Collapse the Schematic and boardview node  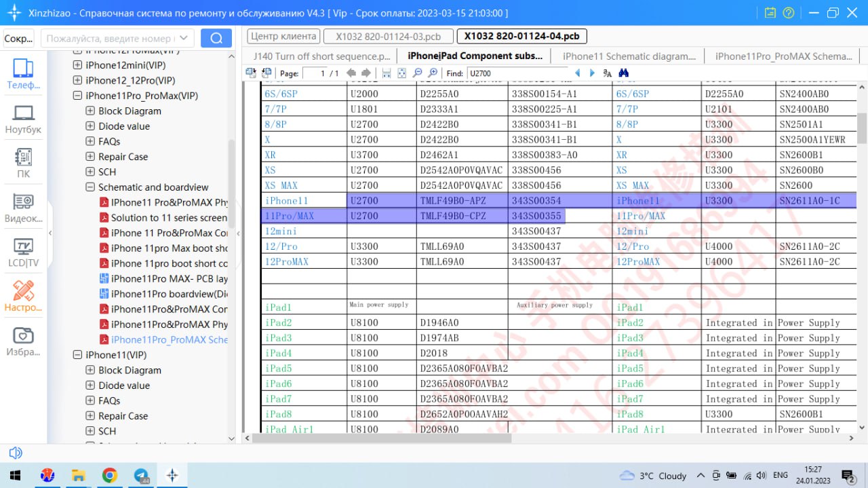click(x=90, y=187)
